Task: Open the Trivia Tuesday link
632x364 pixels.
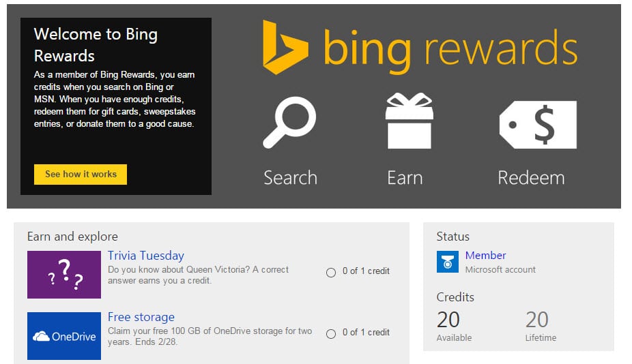Action: [x=145, y=256]
